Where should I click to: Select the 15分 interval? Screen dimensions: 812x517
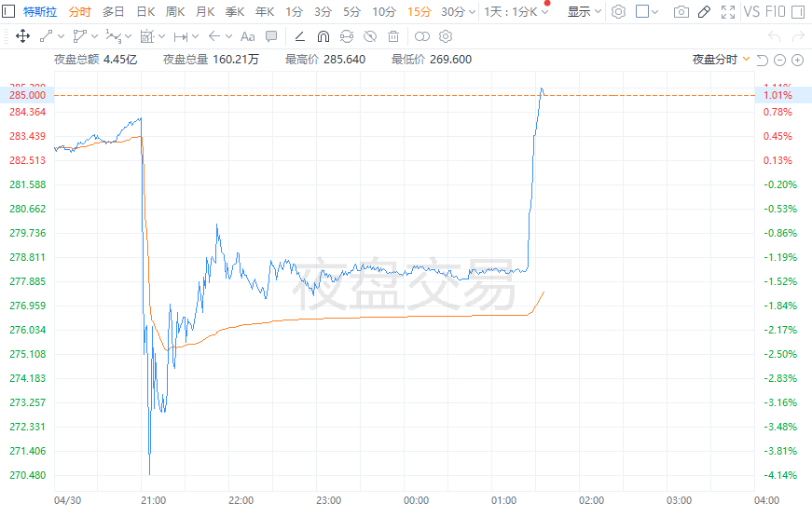click(x=419, y=11)
